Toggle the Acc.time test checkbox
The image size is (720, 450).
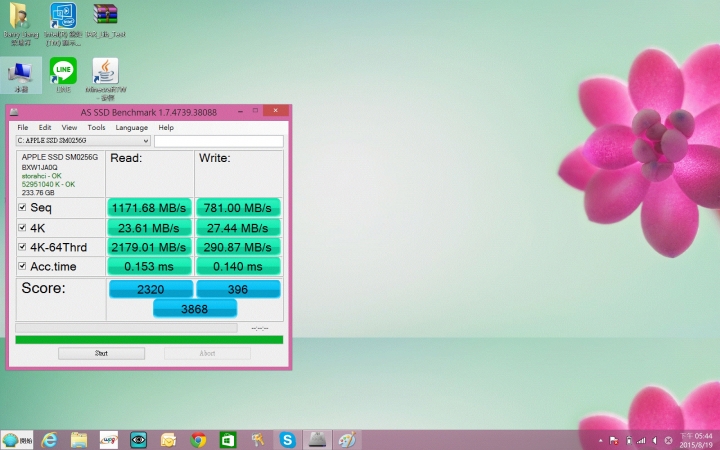pyautogui.click(x=22, y=266)
